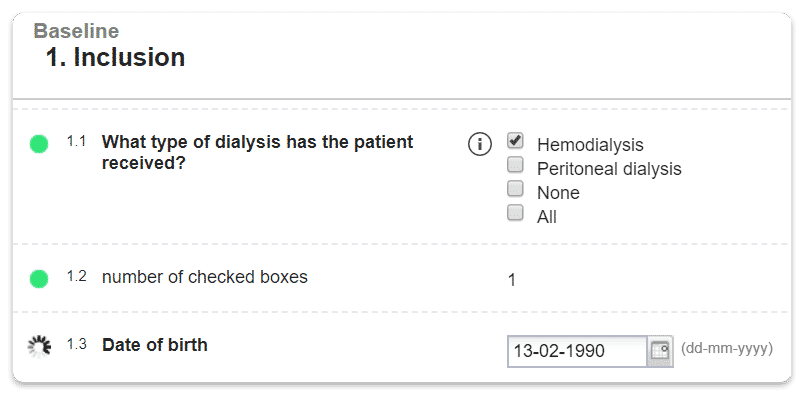The image size is (804, 401).
Task: Click the 1. Inclusion section heading
Action: [x=115, y=57]
